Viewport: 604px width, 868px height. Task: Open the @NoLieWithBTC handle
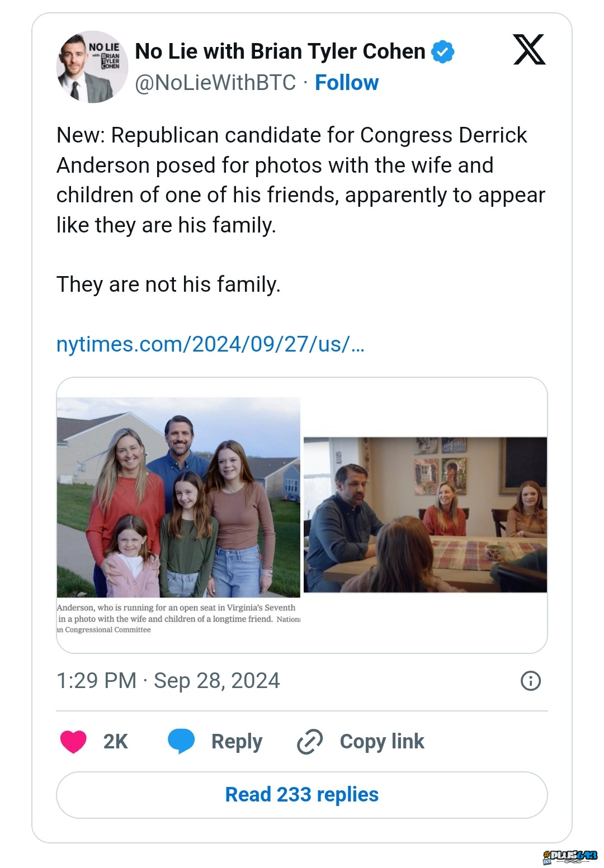215,83
